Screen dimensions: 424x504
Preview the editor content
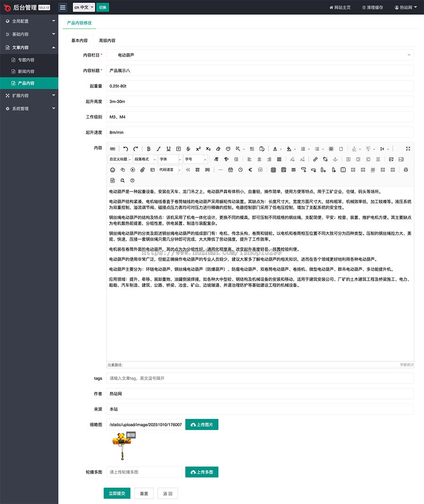tap(112, 180)
